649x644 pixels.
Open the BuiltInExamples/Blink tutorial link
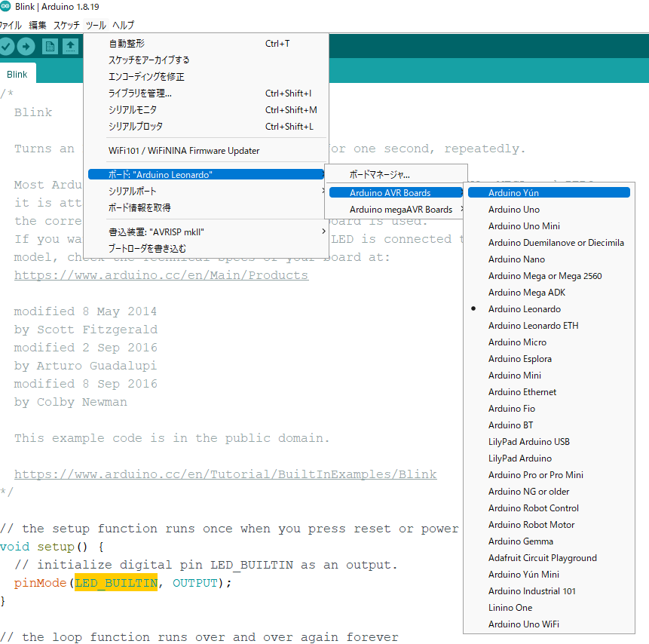coord(225,474)
